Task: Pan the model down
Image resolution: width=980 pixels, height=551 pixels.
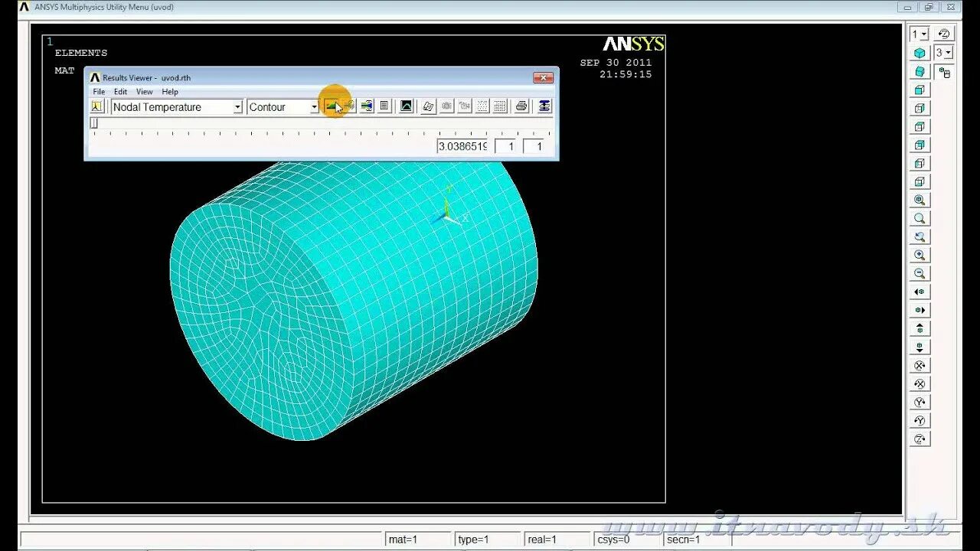Action: [x=920, y=347]
